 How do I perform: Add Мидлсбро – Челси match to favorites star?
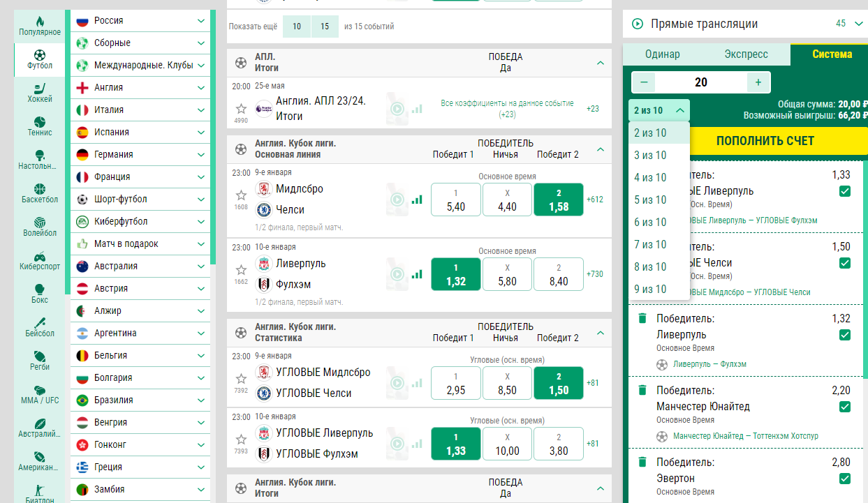coord(241,195)
